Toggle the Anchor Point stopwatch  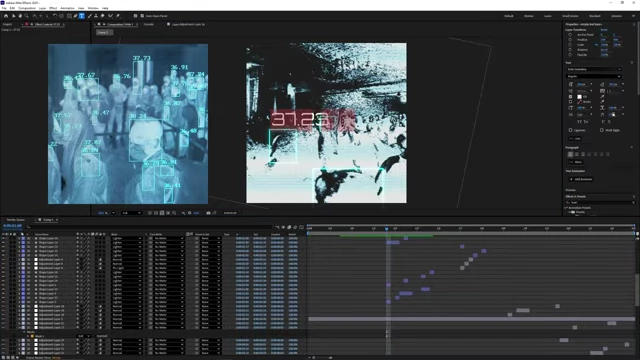[x=570, y=35]
